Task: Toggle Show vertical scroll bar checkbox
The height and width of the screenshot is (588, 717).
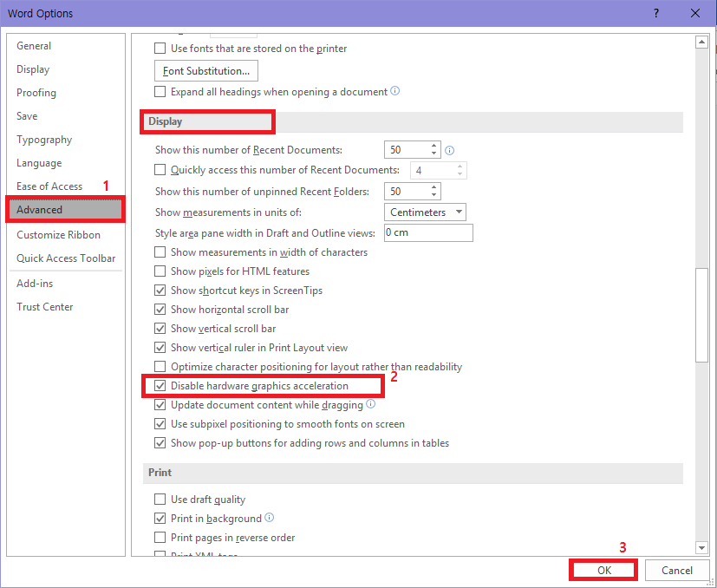Action: (160, 329)
